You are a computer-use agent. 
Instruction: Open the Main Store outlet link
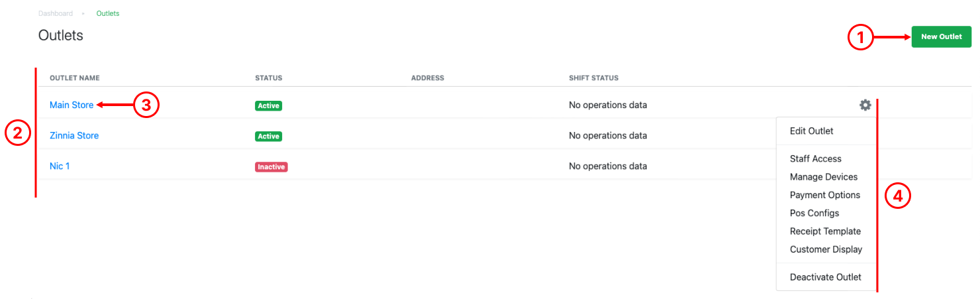tap(72, 105)
